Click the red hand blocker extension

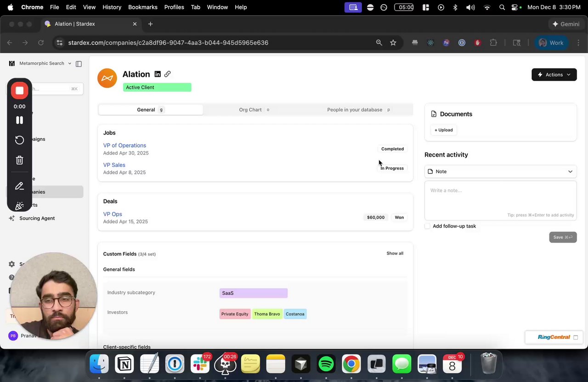tap(478, 43)
